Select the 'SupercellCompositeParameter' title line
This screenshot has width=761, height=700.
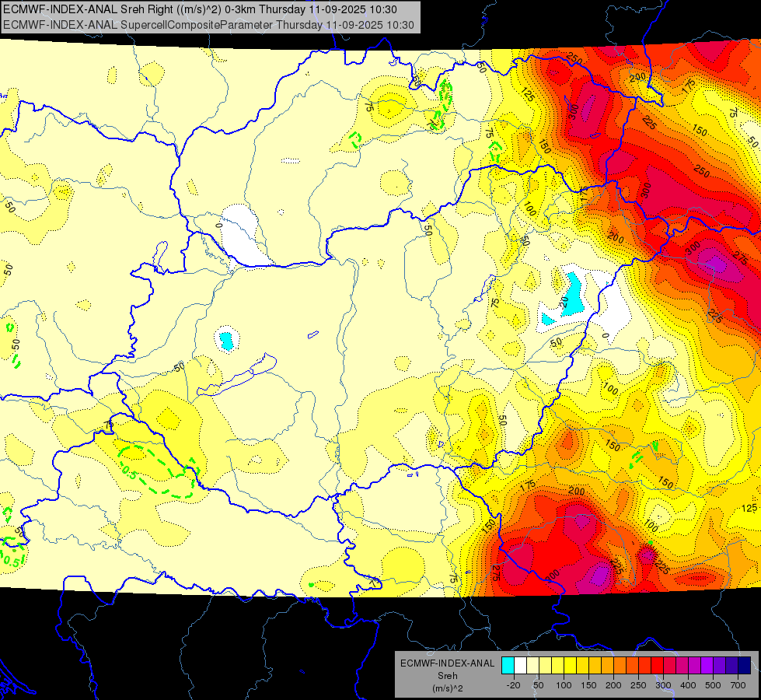pyautogui.click(x=208, y=25)
